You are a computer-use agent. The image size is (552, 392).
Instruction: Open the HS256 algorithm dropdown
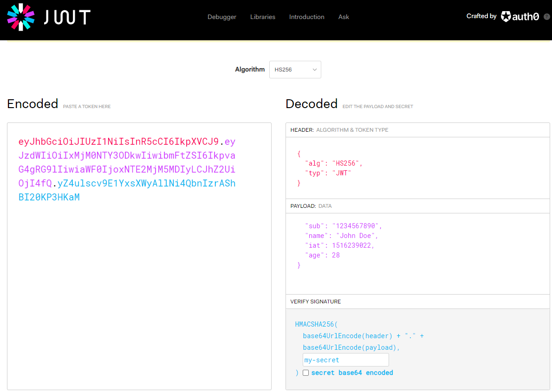pyautogui.click(x=295, y=70)
